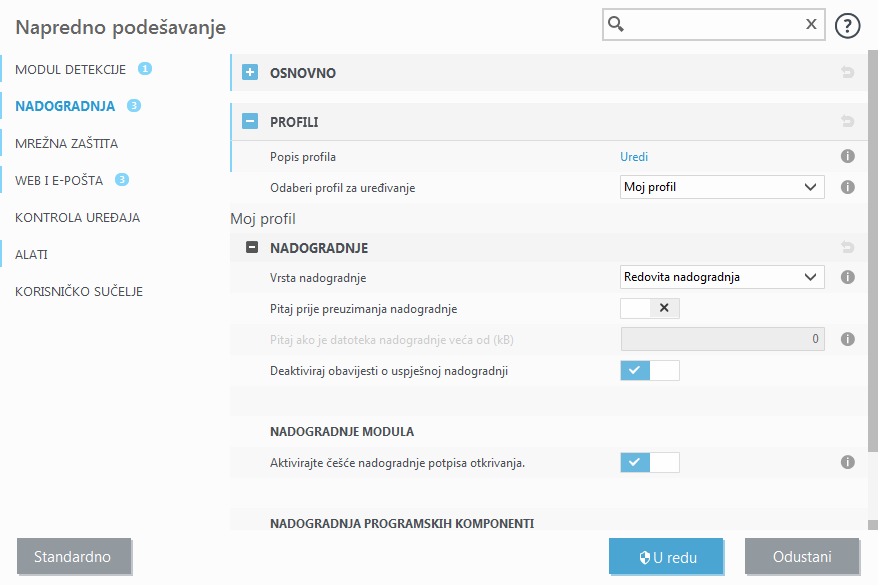The width and height of the screenshot is (878, 585).
Task: Click the revert icon for OSNOVNO section
Action: click(847, 72)
